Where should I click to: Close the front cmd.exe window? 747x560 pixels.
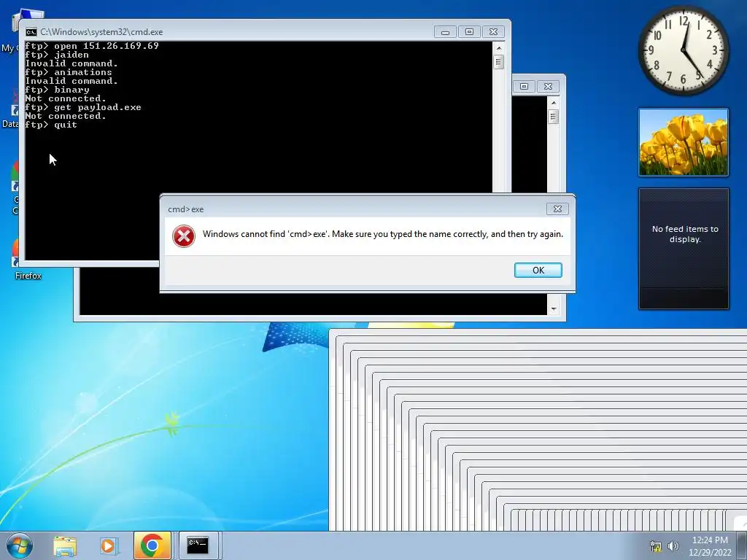tap(494, 32)
